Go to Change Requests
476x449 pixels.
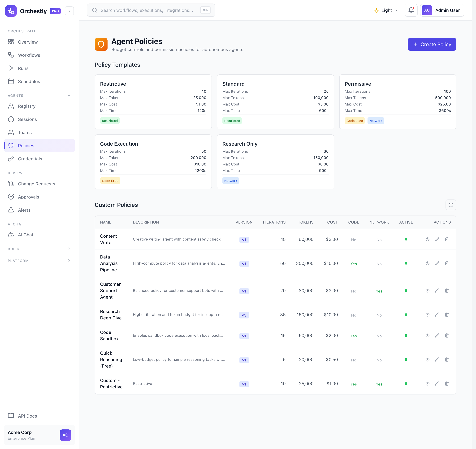click(39, 184)
